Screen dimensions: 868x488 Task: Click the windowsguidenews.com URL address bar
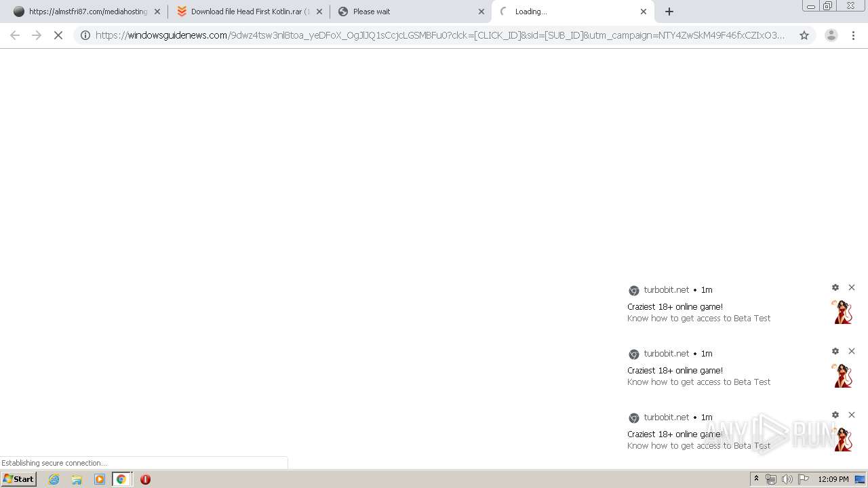click(x=439, y=35)
